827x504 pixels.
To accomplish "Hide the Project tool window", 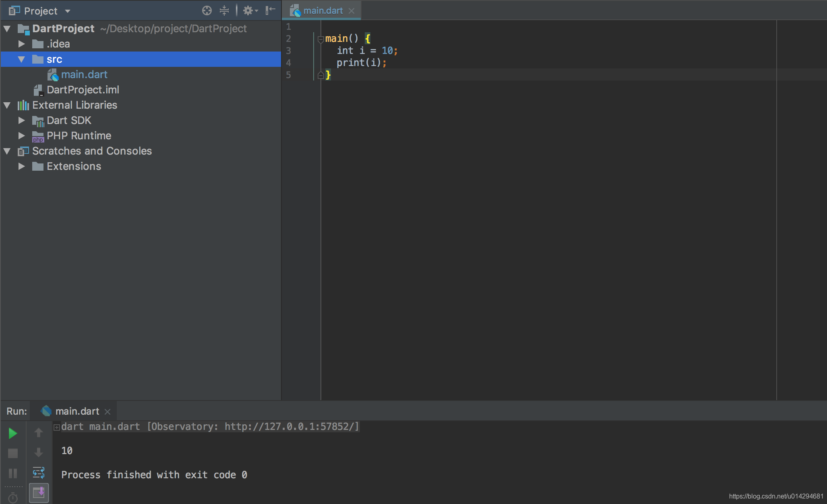I will click(270, 10).
